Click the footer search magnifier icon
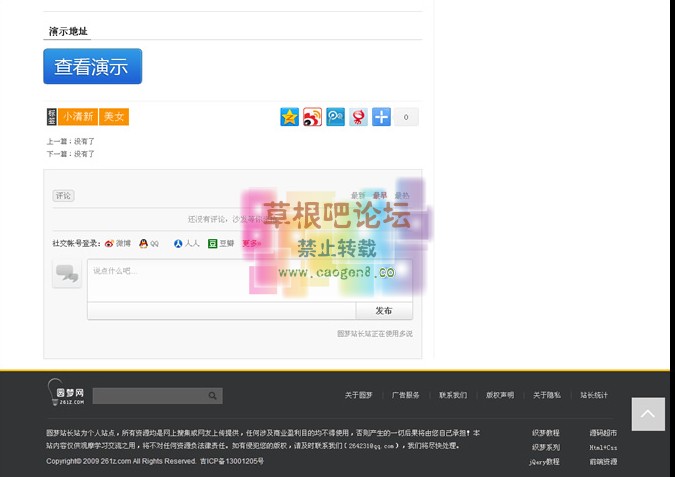The image size is (675, 477). (x=213, y=396)
